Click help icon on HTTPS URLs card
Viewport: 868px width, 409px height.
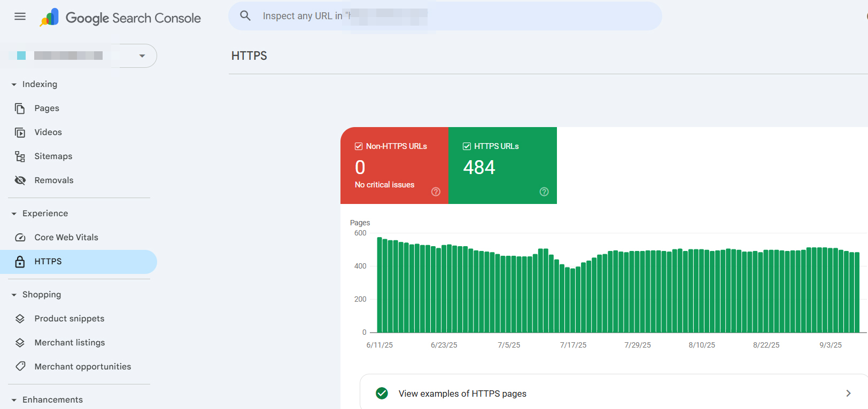coord(544,192)
